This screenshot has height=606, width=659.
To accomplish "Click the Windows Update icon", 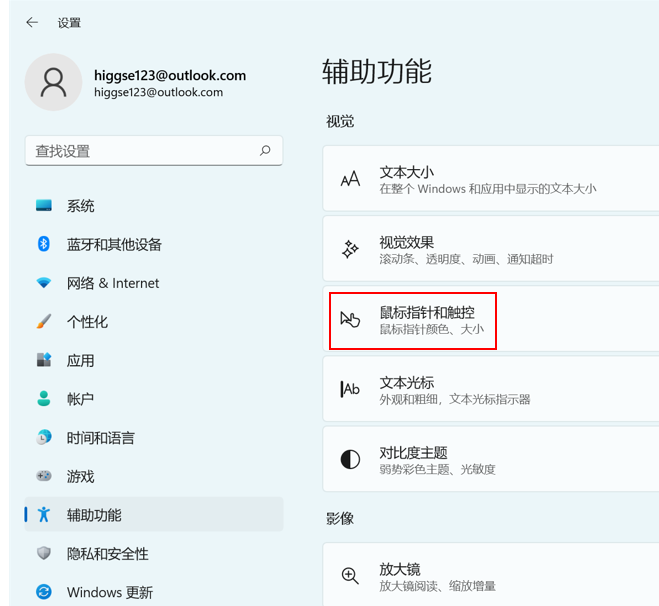I will click(44, 592).
